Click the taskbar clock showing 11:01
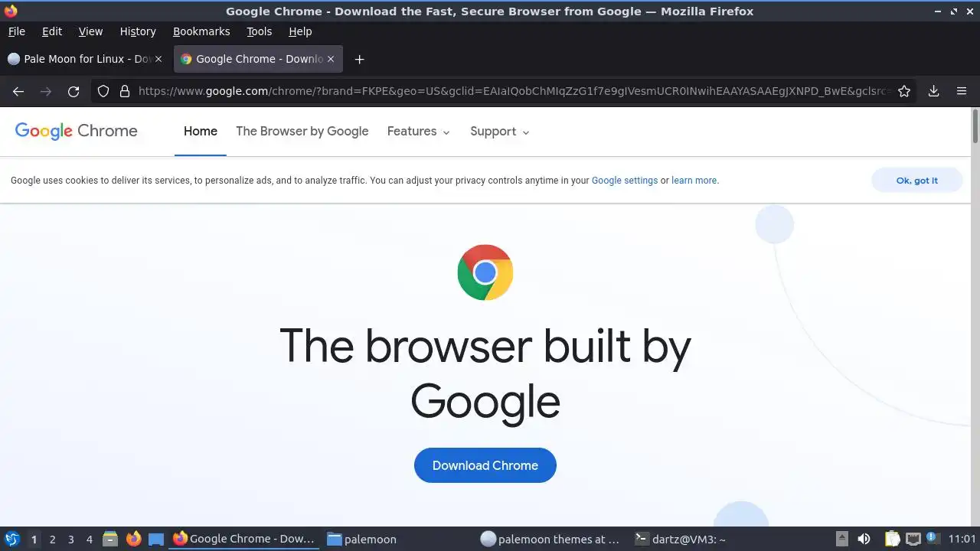980x551 pixels. point(962,539)
